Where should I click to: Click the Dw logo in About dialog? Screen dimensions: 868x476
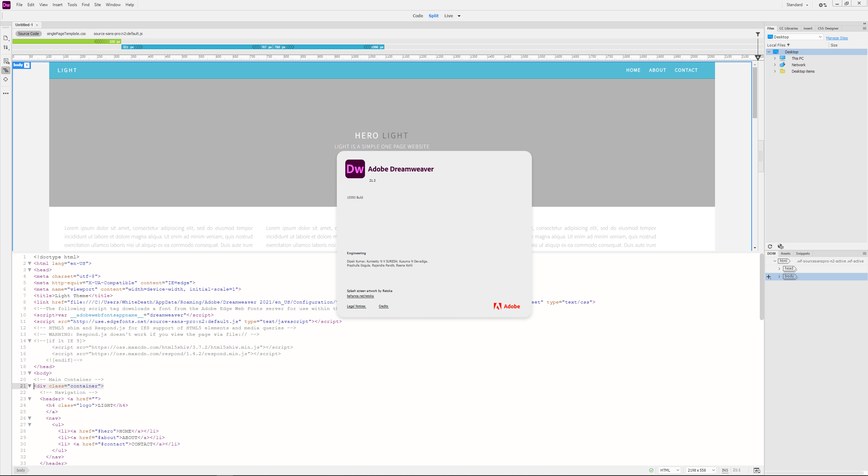355,169
